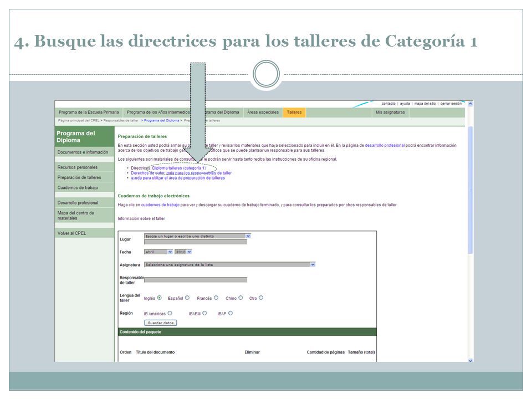The height and width of the screenshot is (399, 532).
Task: Choose IB Américas region radio button
Action: (x=170, y=313)
